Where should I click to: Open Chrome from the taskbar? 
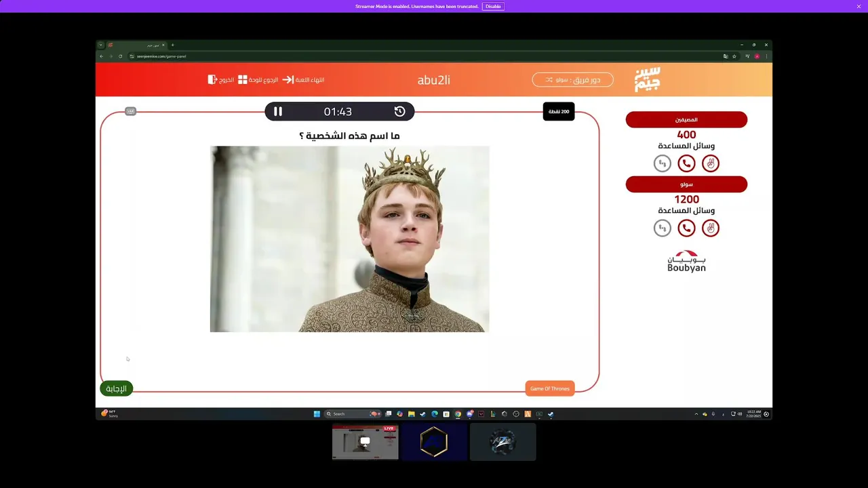(458, 414)
